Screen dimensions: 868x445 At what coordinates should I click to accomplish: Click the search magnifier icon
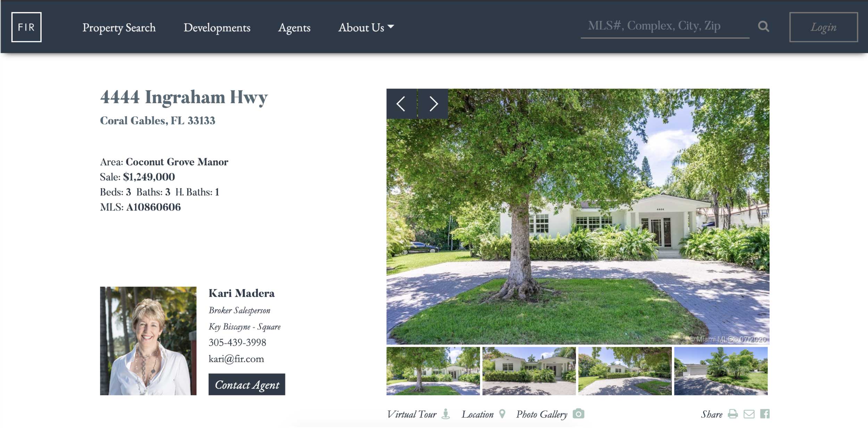coord(763,26)
